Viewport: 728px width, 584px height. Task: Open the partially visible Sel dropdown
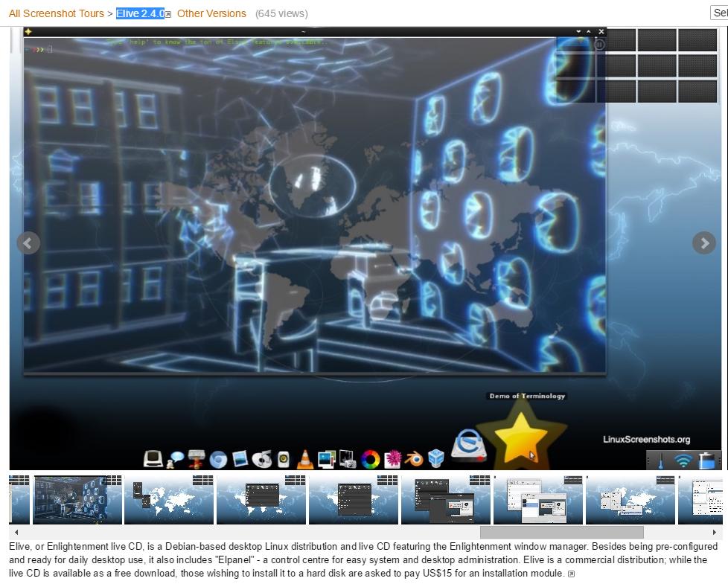(x=719, y=13)
